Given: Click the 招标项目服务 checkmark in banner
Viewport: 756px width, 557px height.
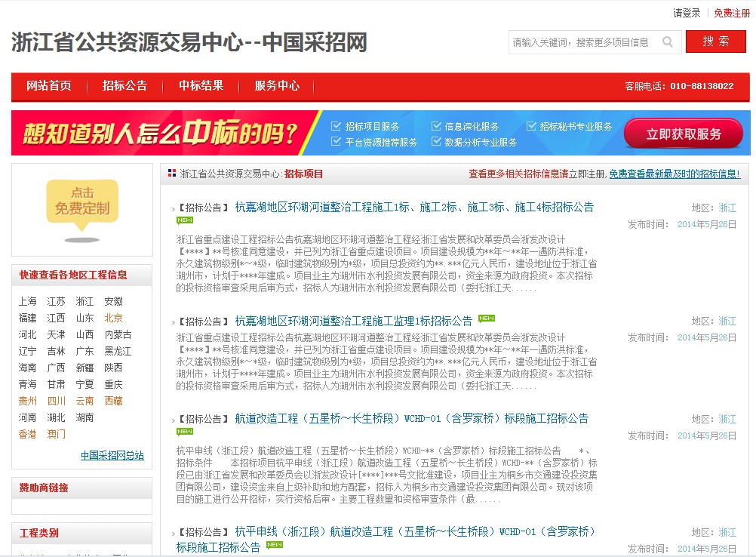Looking at the screenshot, I should pyautogui.click(x=337, y=126).
